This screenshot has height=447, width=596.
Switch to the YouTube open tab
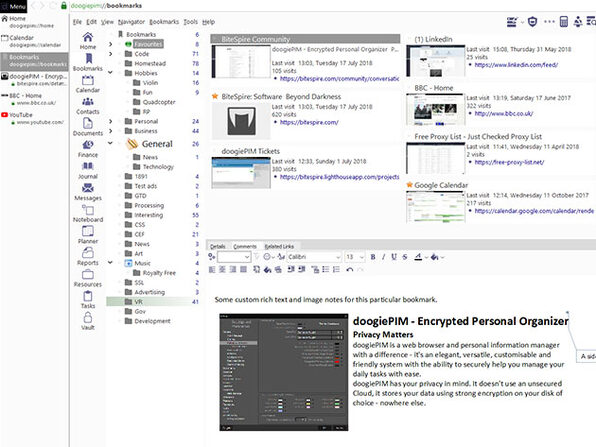(34, 118)
